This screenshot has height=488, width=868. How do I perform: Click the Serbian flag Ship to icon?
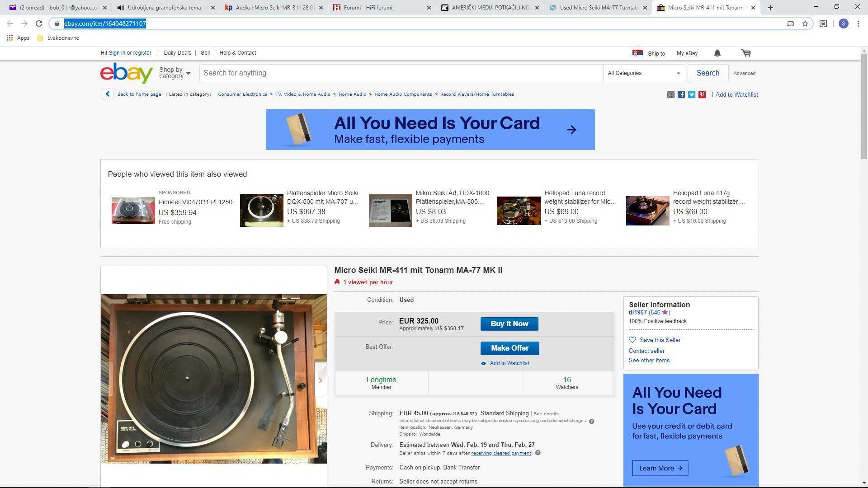(x=637, y=53)
